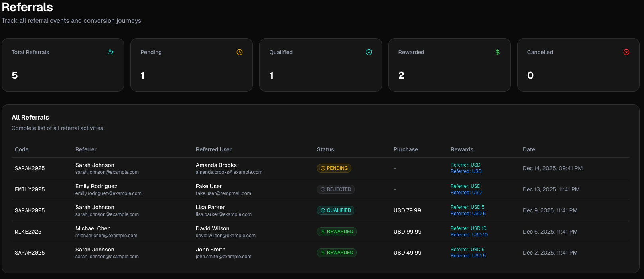
Task: Select the MIKE2025 referral code
Action: [28, 232]
